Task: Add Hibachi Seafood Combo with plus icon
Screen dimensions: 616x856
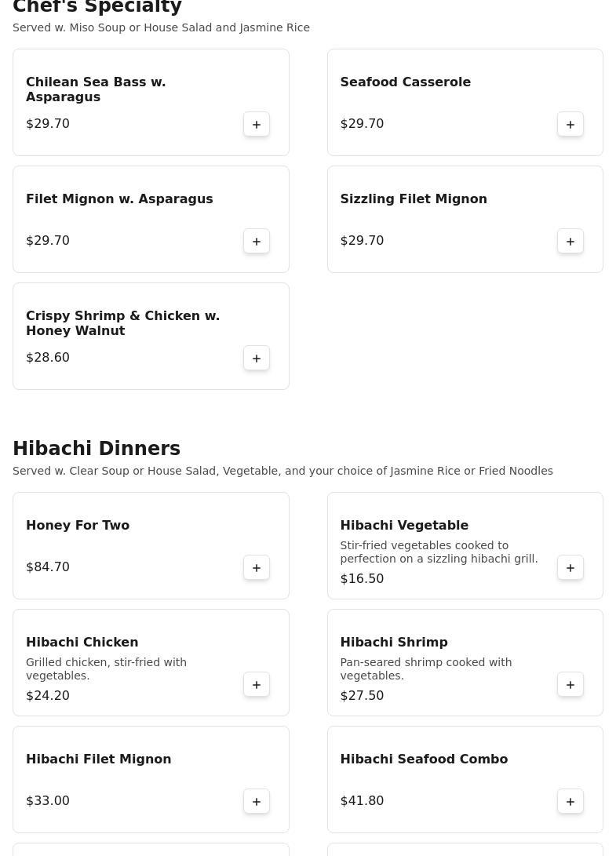Action: tap(570, 801)
